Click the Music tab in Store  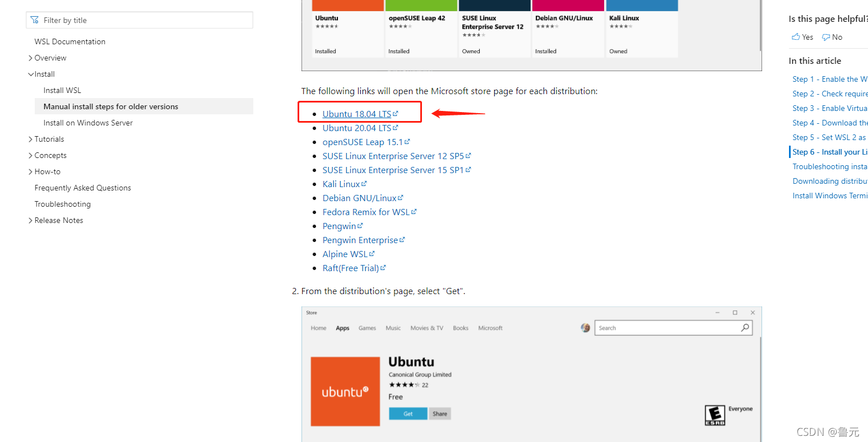tap(393, 328)
